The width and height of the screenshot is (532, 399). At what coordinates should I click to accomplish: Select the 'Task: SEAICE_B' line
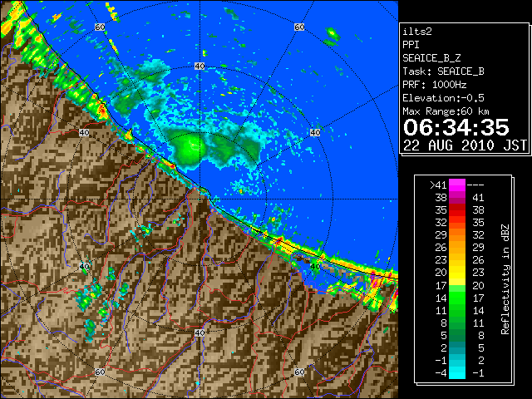tap(443, 71)
